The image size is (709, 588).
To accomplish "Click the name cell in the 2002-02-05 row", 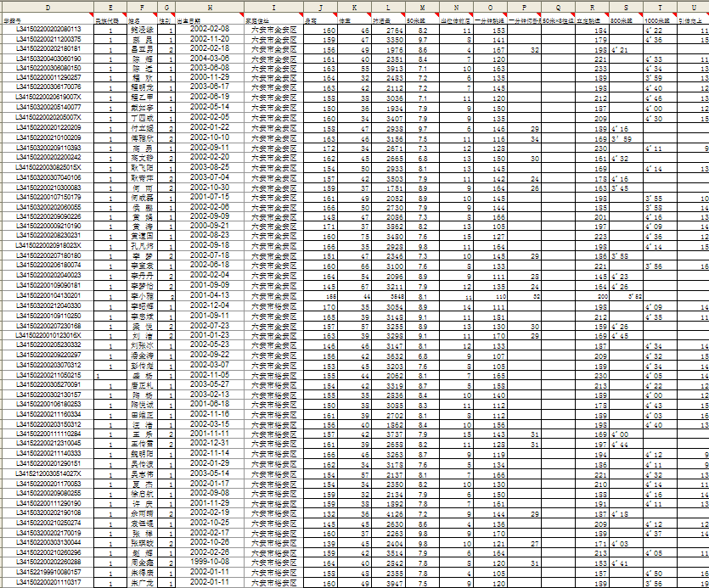I will 143,119.
